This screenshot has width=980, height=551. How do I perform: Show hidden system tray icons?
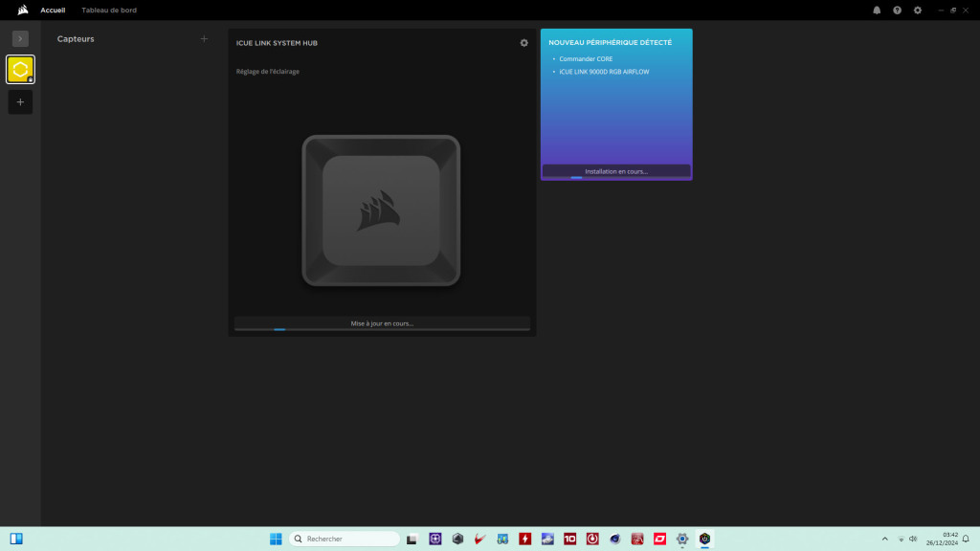(884, 539)
